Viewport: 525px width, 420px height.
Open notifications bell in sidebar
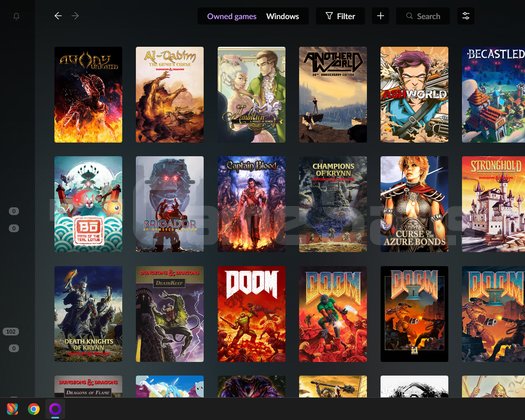pyautogui.click(x=16, y=16)
